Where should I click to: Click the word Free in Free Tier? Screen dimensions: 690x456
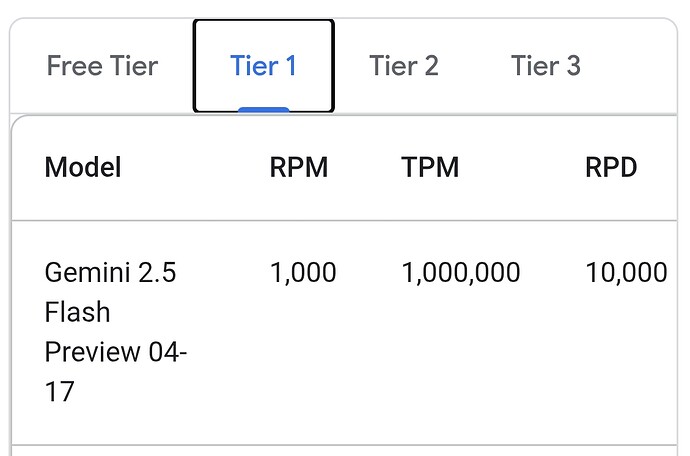pos(75,66)
